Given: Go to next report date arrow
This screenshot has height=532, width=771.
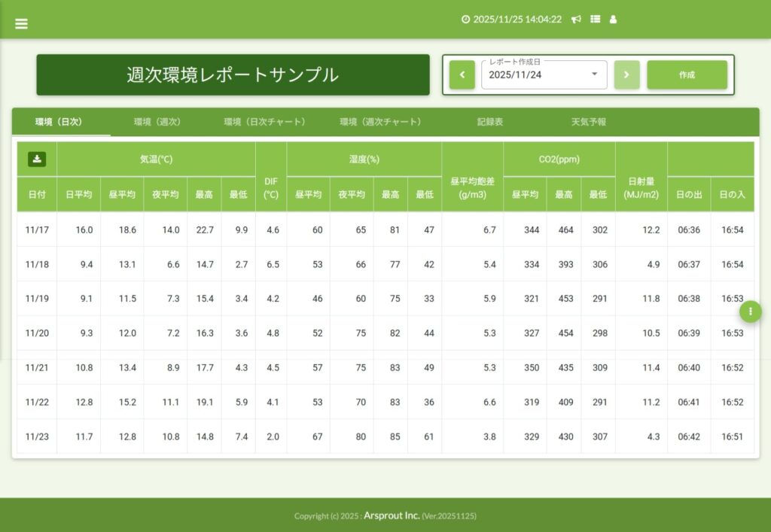Looking at the screenshot, I should 626,75.
